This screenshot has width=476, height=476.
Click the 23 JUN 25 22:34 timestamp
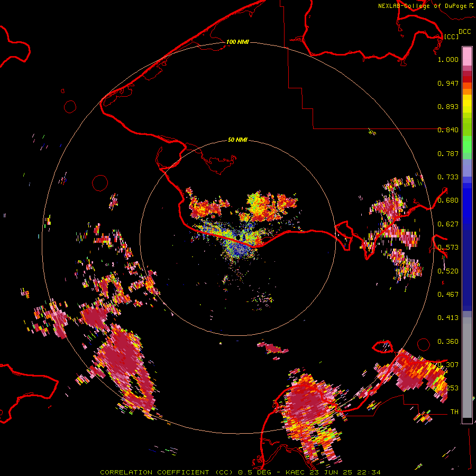(x=345, y=472)
